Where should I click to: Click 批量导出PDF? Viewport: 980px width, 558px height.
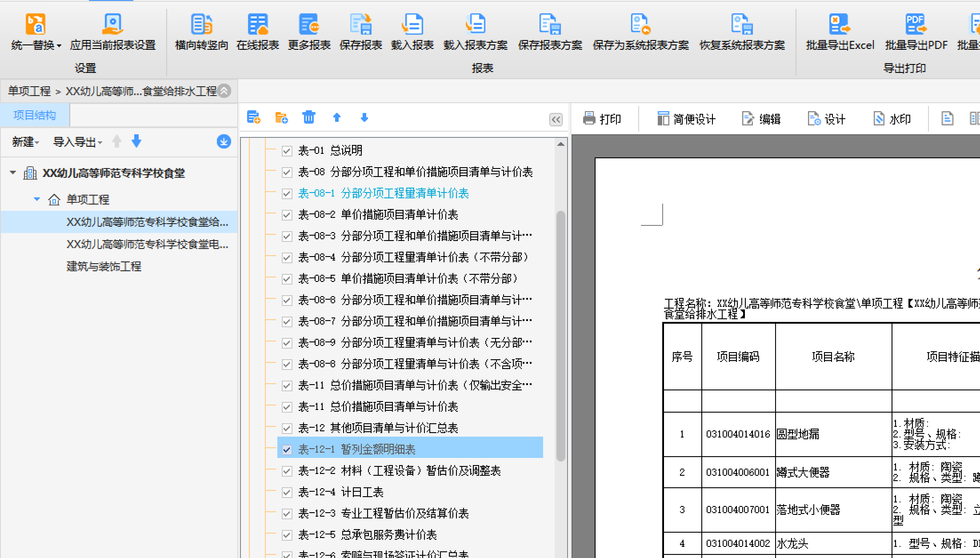916,31
